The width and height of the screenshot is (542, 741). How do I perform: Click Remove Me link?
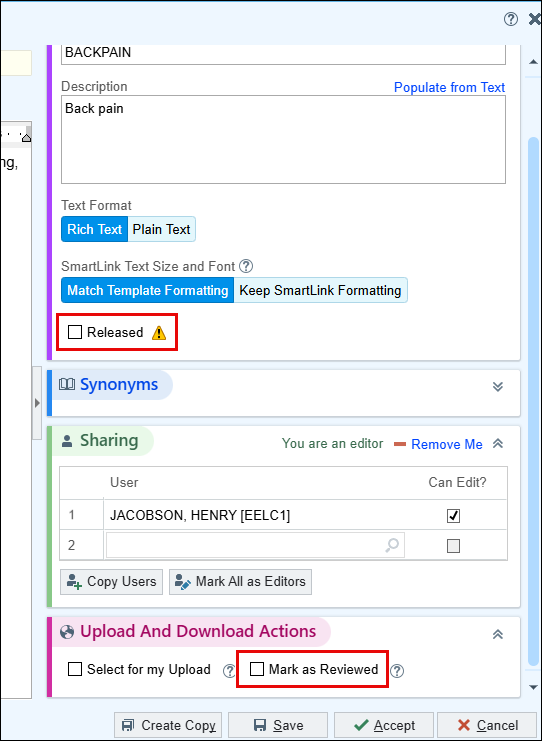coord(447,444)
